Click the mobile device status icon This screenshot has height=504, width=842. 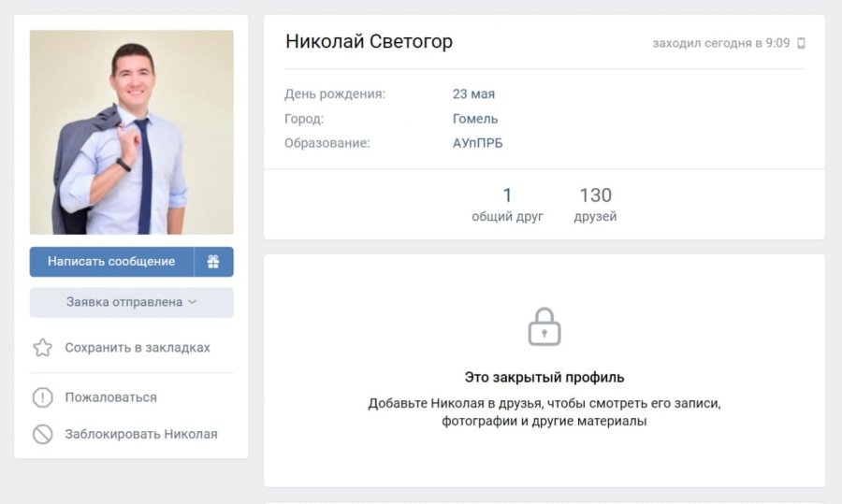click(801, 43)
